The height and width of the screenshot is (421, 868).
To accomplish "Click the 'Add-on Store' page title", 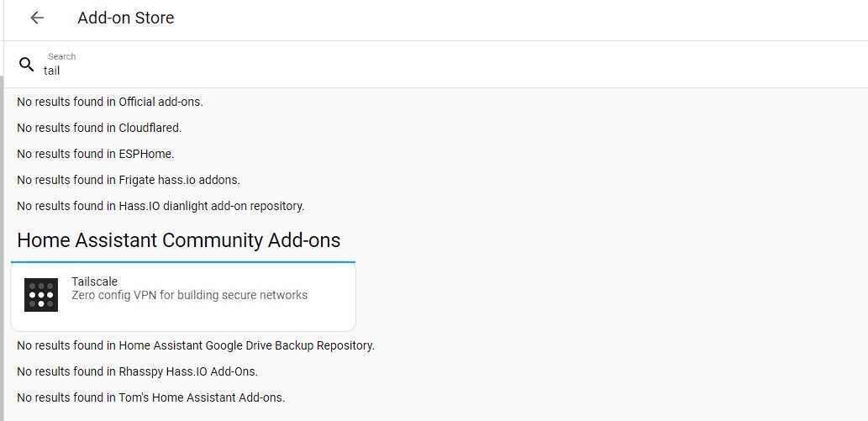I will [x=126, y=18].
